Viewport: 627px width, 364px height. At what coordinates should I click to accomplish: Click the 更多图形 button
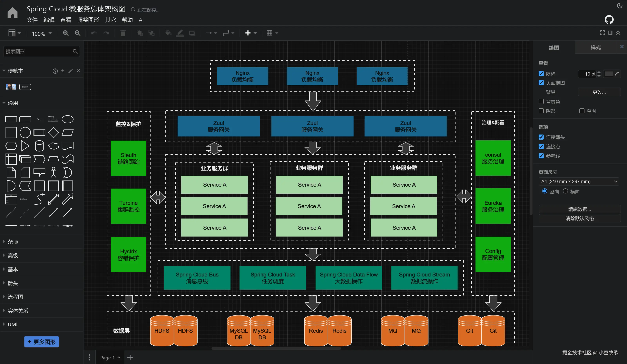click(x=42, y=342)
